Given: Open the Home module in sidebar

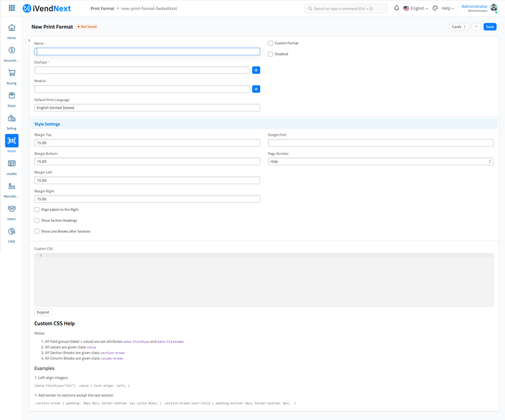Looking at the screenshot, I should 11,28.
